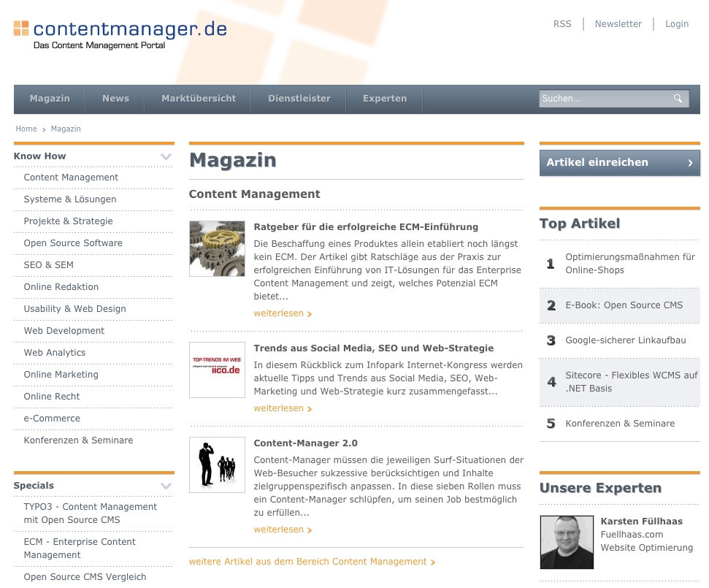Open Usability & Web Design category
The image size is (709, 588).
[x=75, y=309]
